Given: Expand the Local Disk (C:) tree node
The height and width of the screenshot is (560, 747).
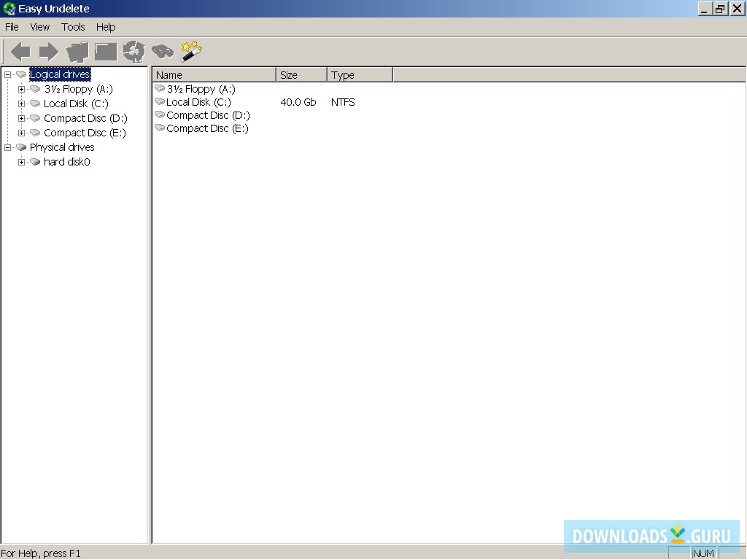Looking at the screenshot, I should coord(22,104).
